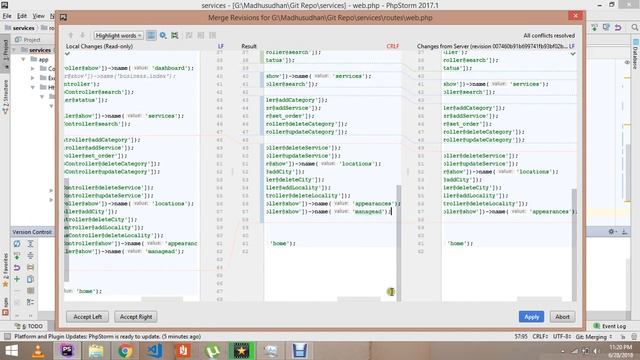The image size is (640, 360).
Task: Click the Collapse All icon in Version Control
Action: click(x=31, y=256)
